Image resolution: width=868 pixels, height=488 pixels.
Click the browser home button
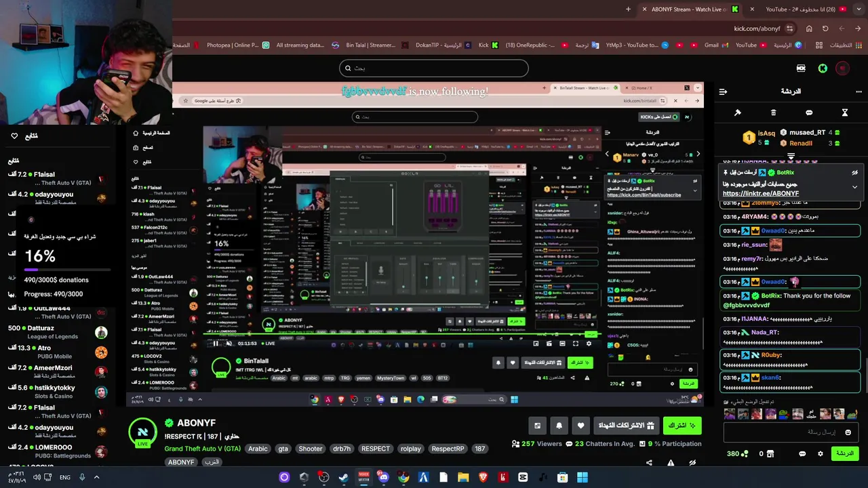tap(809, 28)
